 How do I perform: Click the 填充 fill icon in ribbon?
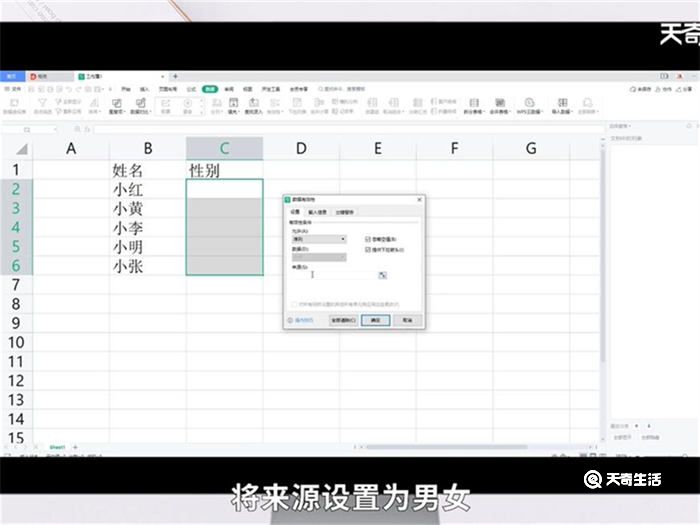[232, 105]
